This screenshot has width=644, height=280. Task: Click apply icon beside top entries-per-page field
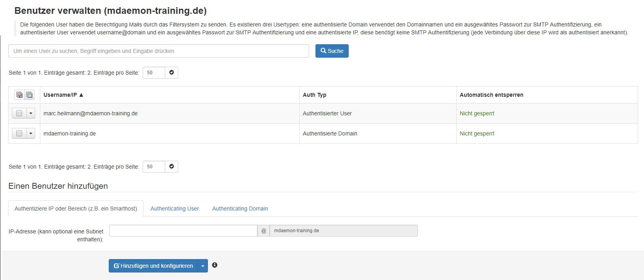[172, 73]
